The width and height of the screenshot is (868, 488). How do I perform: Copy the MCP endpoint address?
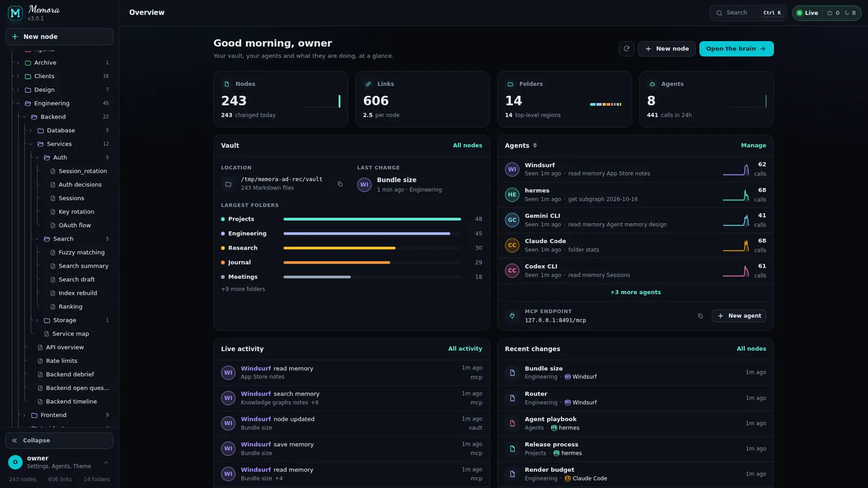click(700, 316)
